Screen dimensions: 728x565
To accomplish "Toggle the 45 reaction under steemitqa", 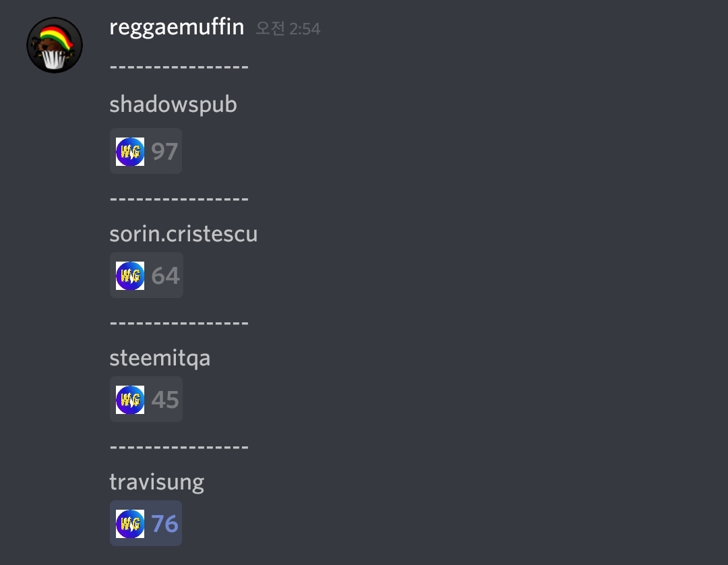I will click(146, 398).
